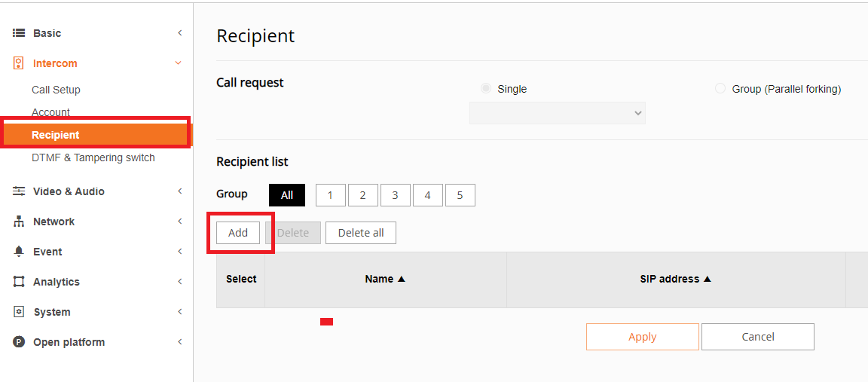Open the Call Setup menu item
Image resolution: width=868 pixels, height=382 pixels.
(x=56, y=90)
